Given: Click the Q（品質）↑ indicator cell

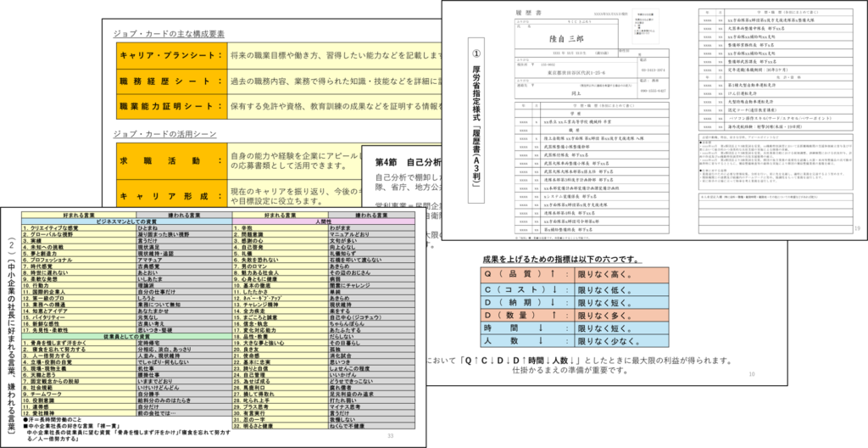Looking at the screenshot, I should click(x=528, y=274).
